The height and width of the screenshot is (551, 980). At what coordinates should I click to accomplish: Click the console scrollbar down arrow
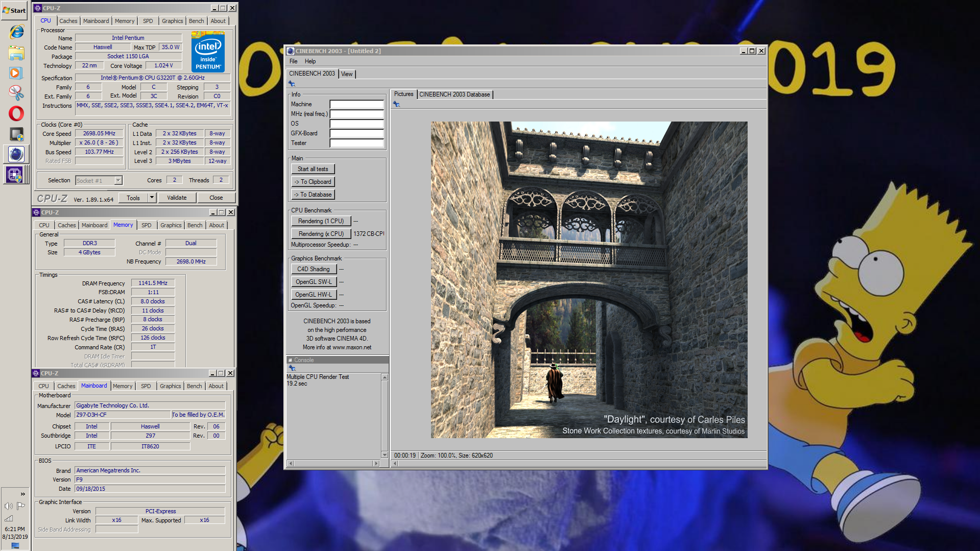tap(385, 454)
